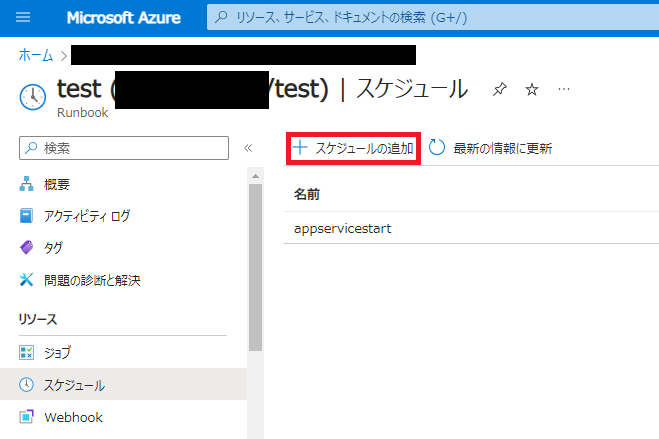Mark as favorite with star icon
Viewport: 659px width, 439px height.
(532, 89)
